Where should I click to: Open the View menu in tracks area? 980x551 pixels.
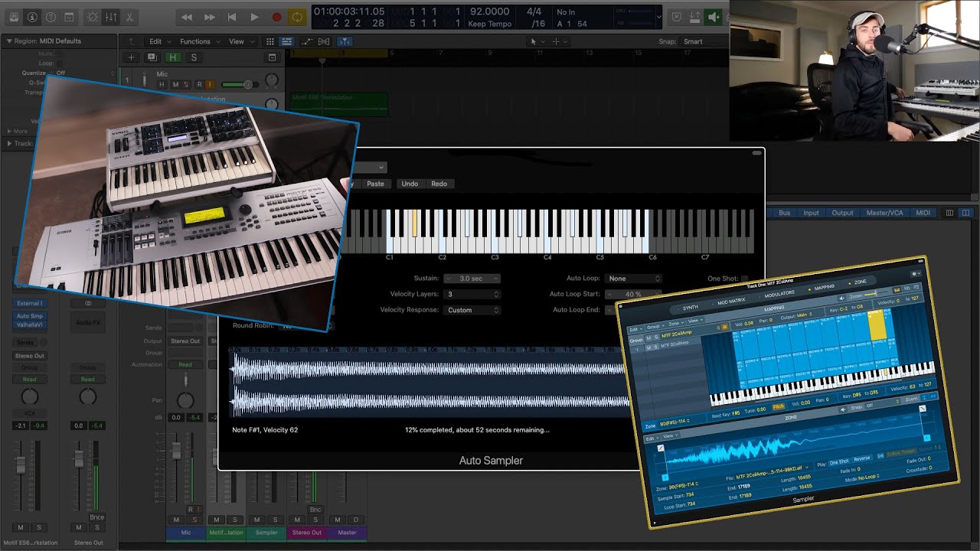tap(240, 41)
